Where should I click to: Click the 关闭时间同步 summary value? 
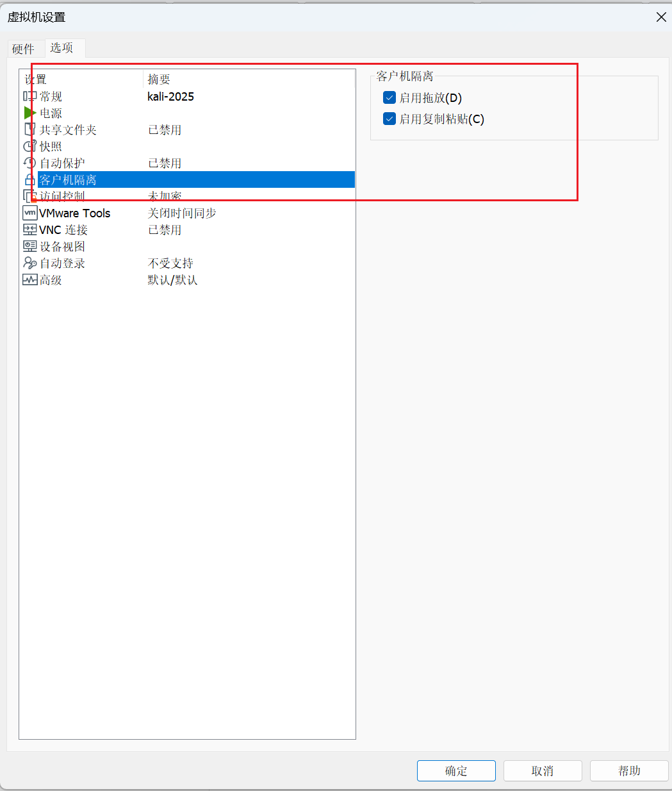tap(182, 213)
